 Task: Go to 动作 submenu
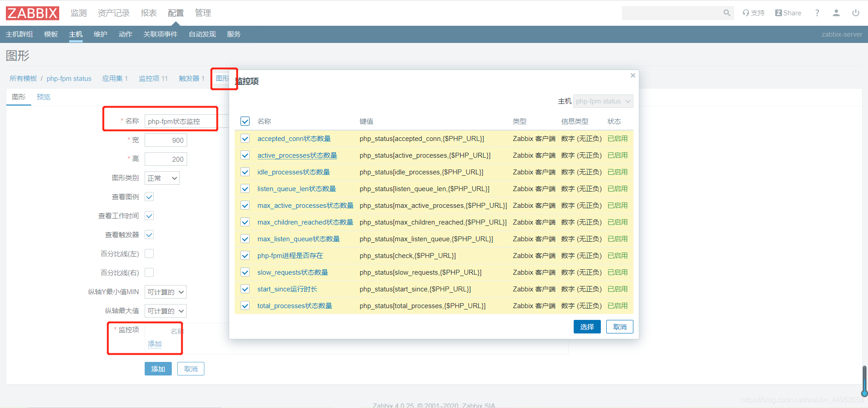coord(126,34)
